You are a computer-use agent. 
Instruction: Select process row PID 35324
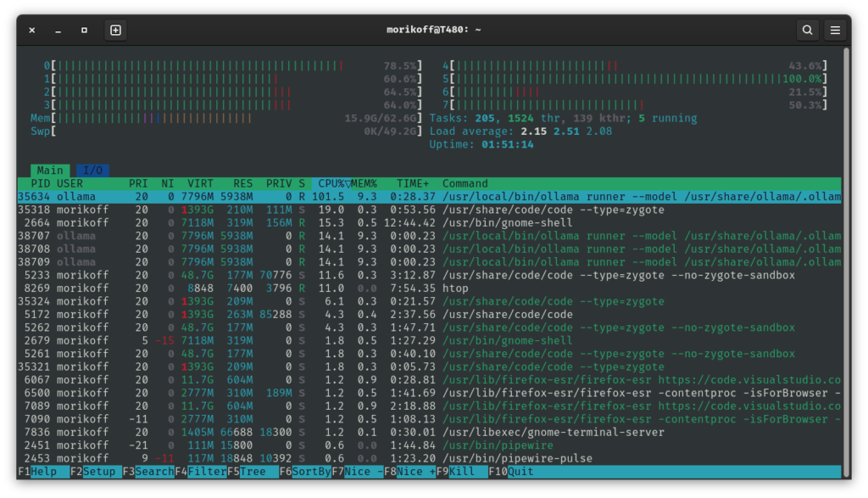click(429, 301)
